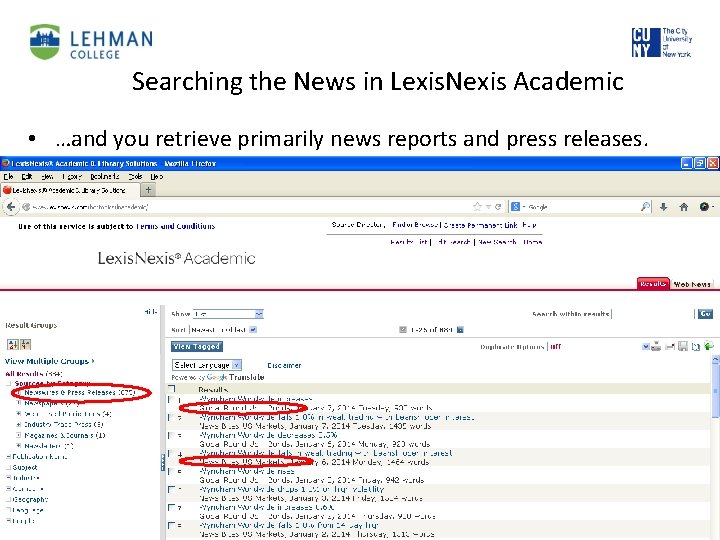Image resolution: width=720 pixels, height=540 pixels.
Task: Click the Duplicate Options off link
Action: pos(556,347)
